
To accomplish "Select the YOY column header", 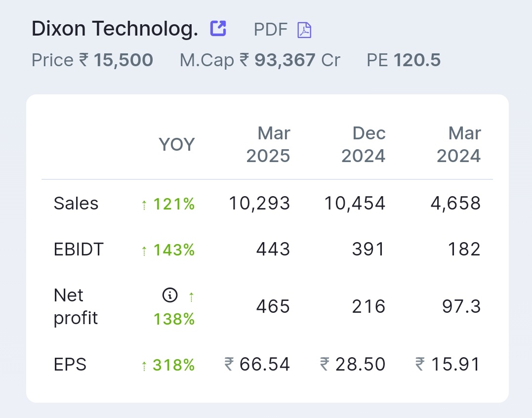I will [177, 145].
